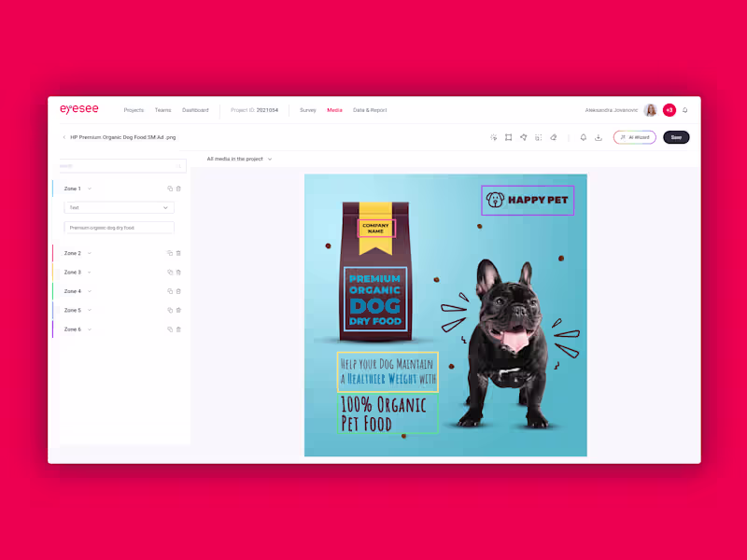Duplicate Zone 2
747x560 pixels.
(x=170, y=253)
